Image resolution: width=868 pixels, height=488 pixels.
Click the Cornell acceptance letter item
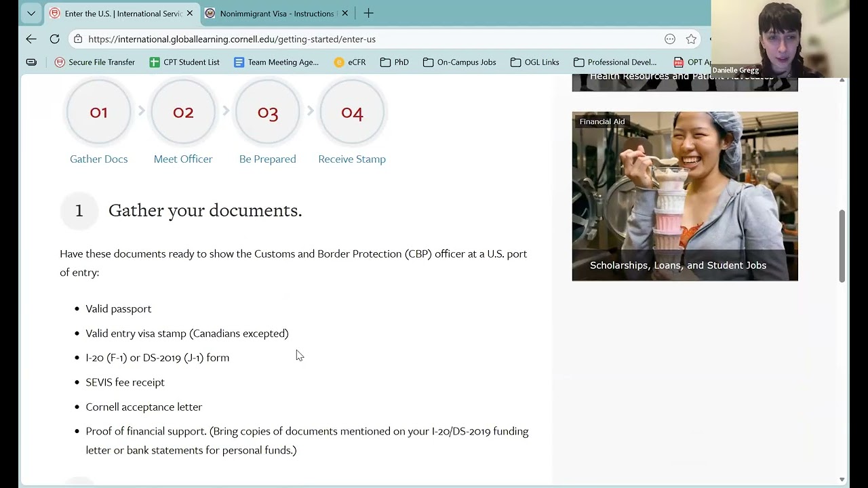(144, 407)
